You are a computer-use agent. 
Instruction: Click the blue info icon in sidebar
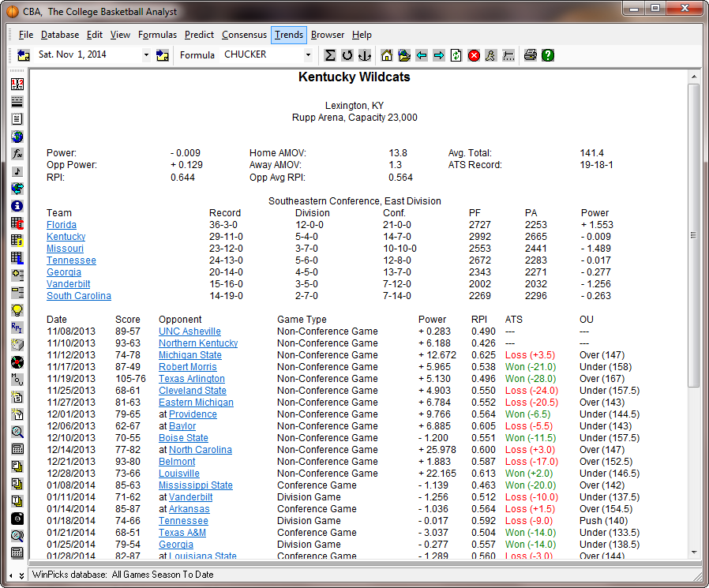click(x=17, y=206)
